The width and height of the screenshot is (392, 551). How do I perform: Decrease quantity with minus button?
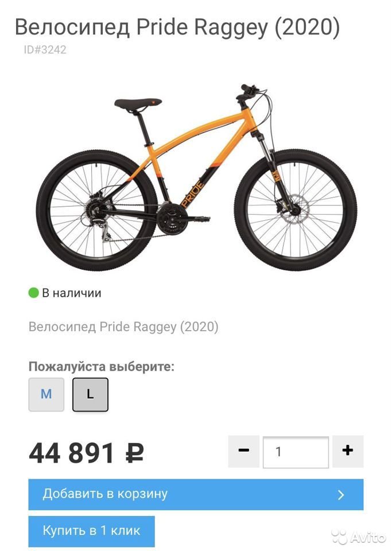pyautogui.click(x=244, y=451)
